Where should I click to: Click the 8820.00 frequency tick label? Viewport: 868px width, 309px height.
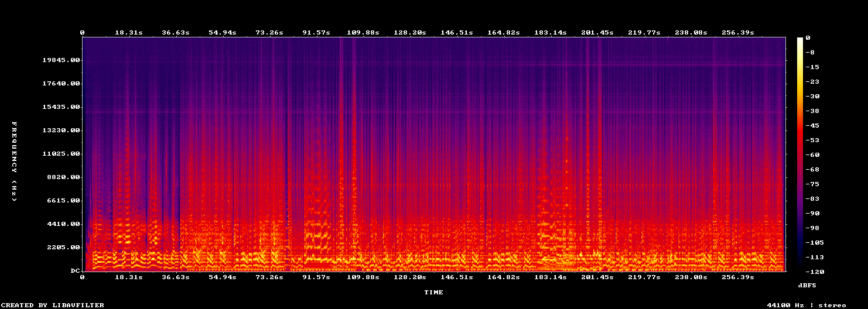click(x=63, y=177)
